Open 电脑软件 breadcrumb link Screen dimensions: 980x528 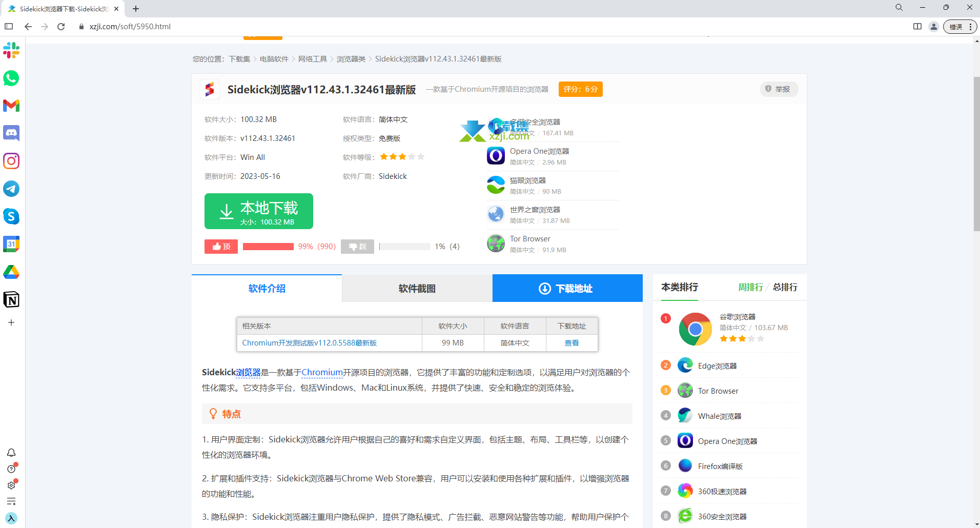[274, 59]
